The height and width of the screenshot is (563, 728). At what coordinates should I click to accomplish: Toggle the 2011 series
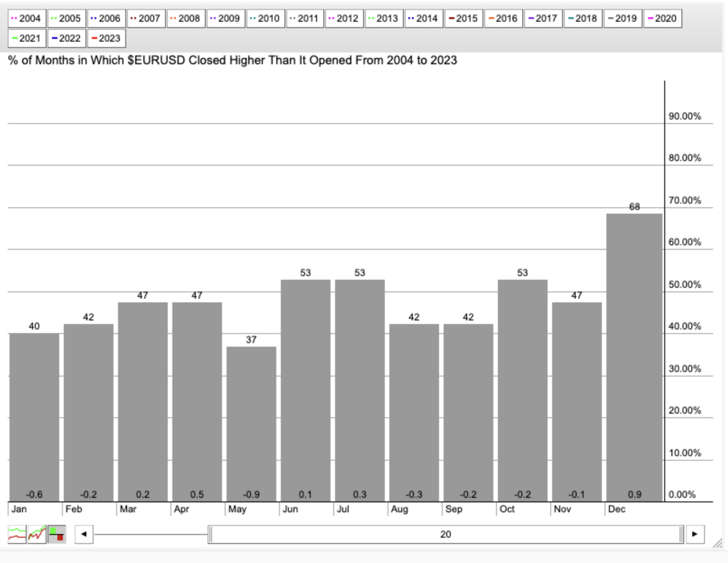pyautogui.click(x=305, y=19)
